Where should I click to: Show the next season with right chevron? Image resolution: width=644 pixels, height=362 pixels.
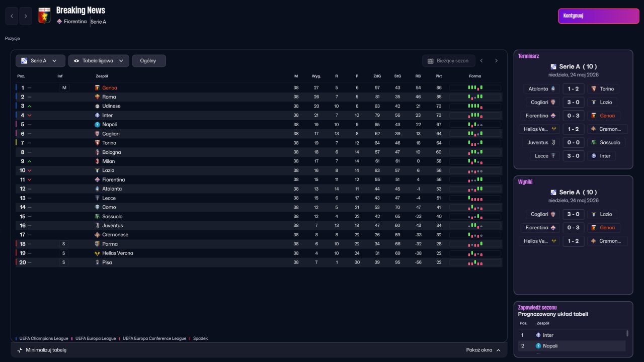pos(496,61)
